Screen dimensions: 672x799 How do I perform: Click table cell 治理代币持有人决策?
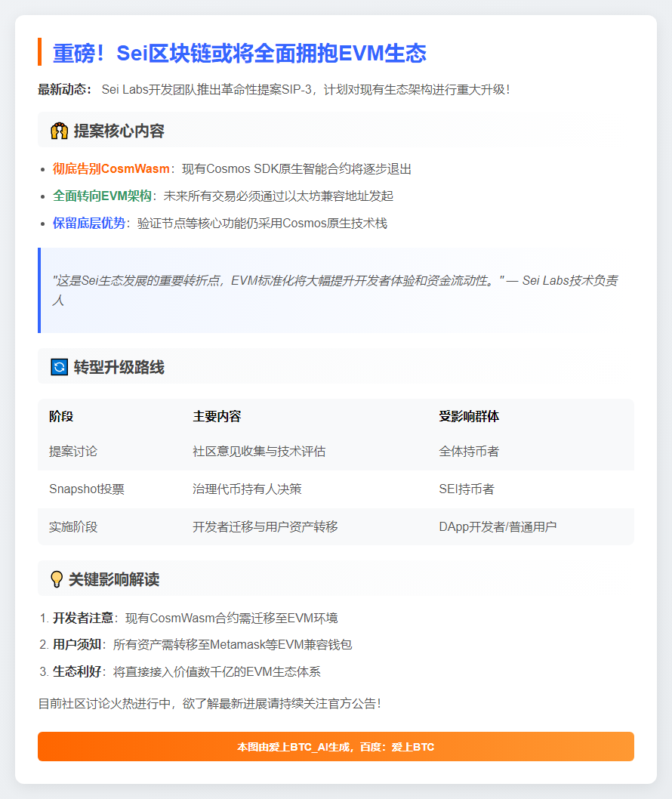pyautogui.click(x=247, y=489)
